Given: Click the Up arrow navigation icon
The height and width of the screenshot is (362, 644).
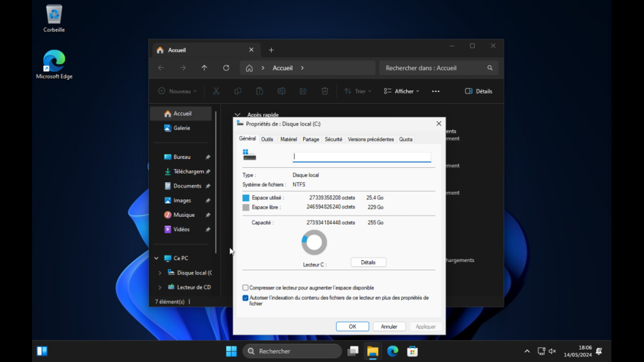Looking at the screenshot, I should 204,68.
